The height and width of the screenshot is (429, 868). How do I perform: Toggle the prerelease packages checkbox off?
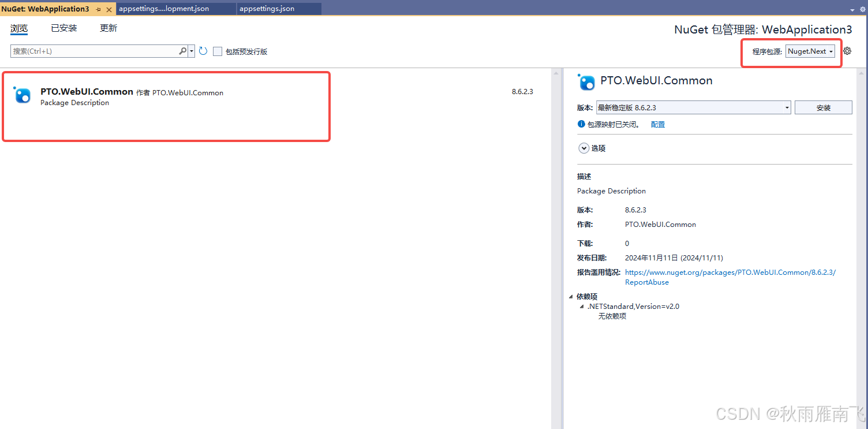[x=218, y=51]
